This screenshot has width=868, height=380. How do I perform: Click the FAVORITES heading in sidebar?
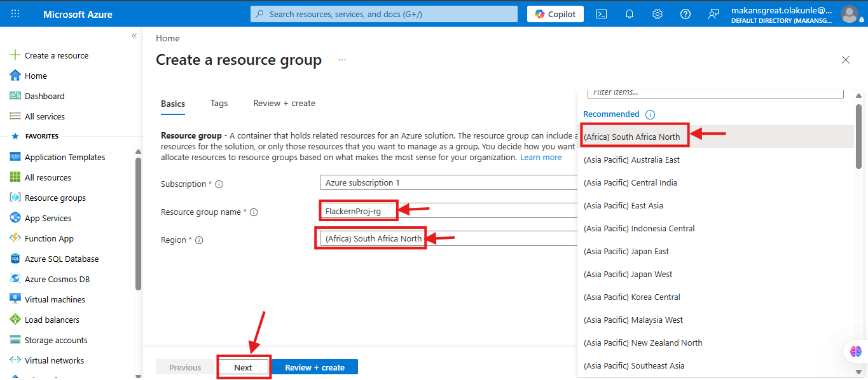[42, 136]
